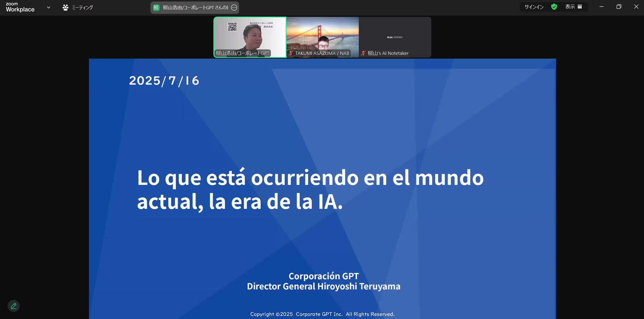
Task: Click the date text 2025/7/16
Action: pyautogui.click(x=164, y=80)
